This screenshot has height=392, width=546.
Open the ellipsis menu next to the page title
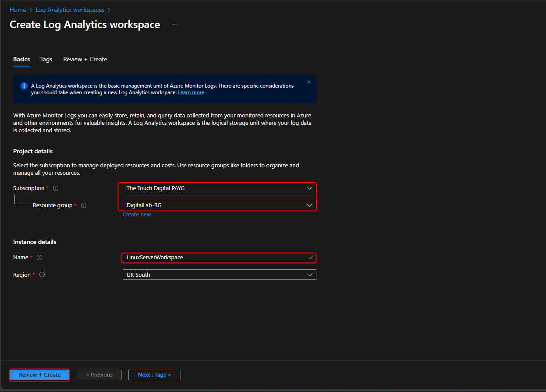(174, 24)
